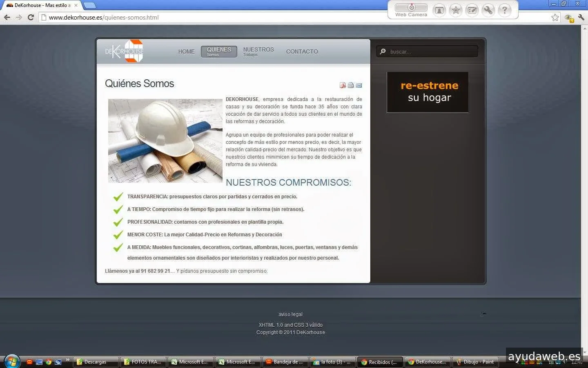Focus the buscar search field
The width and height of the screenshot is (588, 368).
[x=431, y=52]
